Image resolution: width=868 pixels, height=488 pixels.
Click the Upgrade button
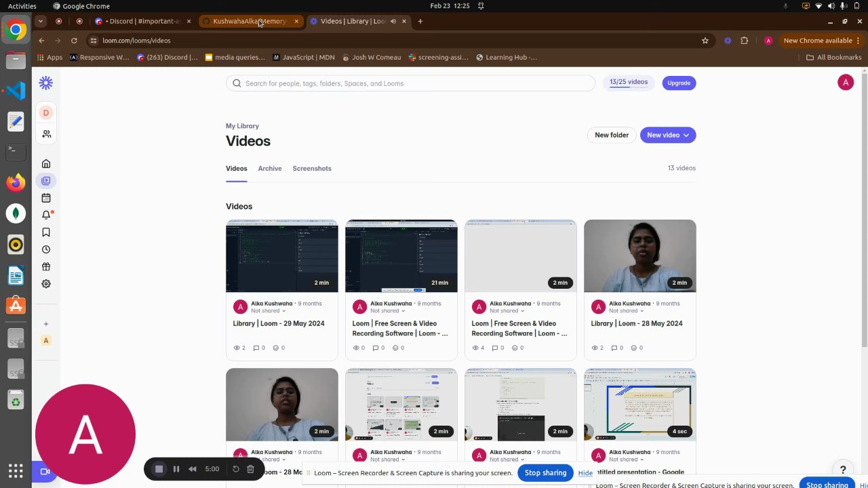click(x=679, y=83)
